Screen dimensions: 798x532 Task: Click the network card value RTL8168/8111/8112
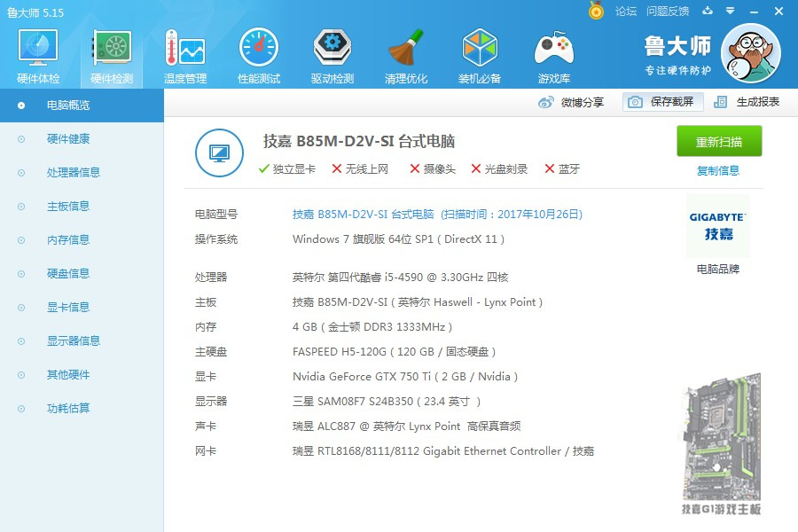(442, 451)
